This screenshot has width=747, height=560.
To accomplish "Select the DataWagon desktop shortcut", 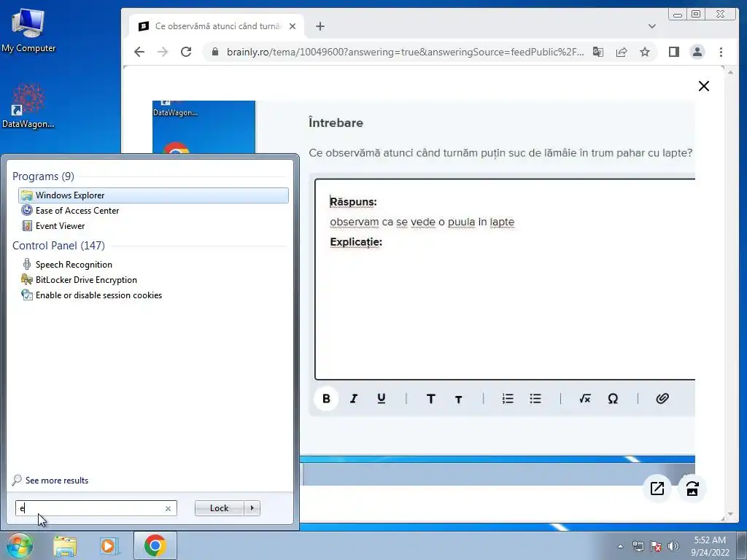I will [28, 106].
